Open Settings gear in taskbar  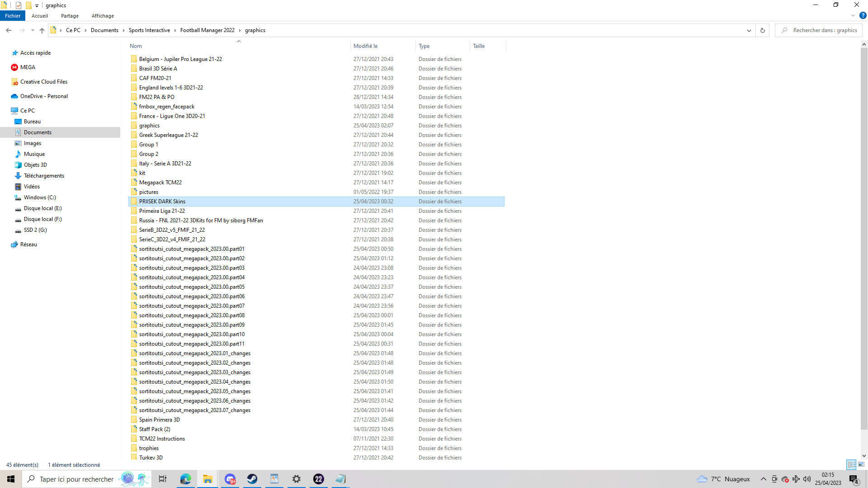tap(297, 479)
